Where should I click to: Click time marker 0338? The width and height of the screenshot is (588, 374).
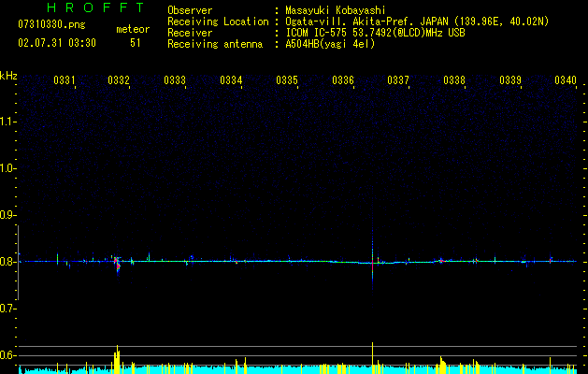[x=454, y=80]
